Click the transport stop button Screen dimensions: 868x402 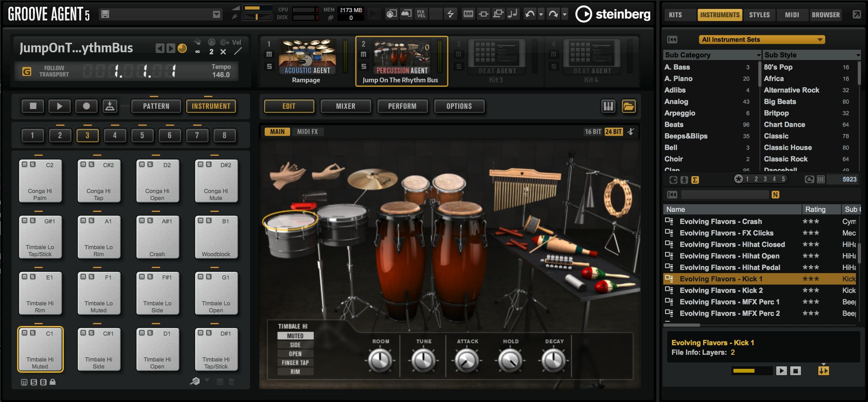33,106
